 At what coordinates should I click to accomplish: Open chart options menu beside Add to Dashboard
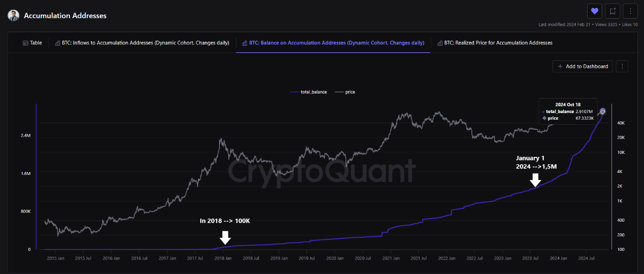622,66
